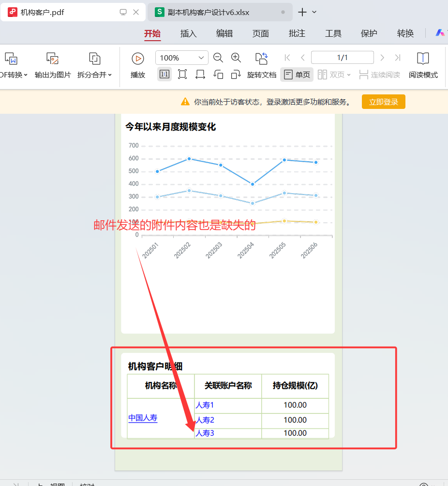Click the 202502 label on the chart axis
The width and height of the screenshot is (448, 486).
(x=182, y=250)
